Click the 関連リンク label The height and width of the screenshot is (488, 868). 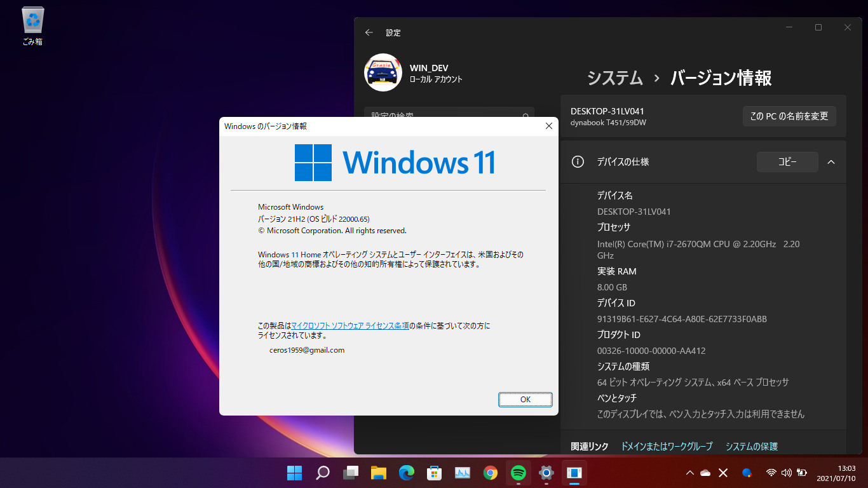(x=589, y=447)
